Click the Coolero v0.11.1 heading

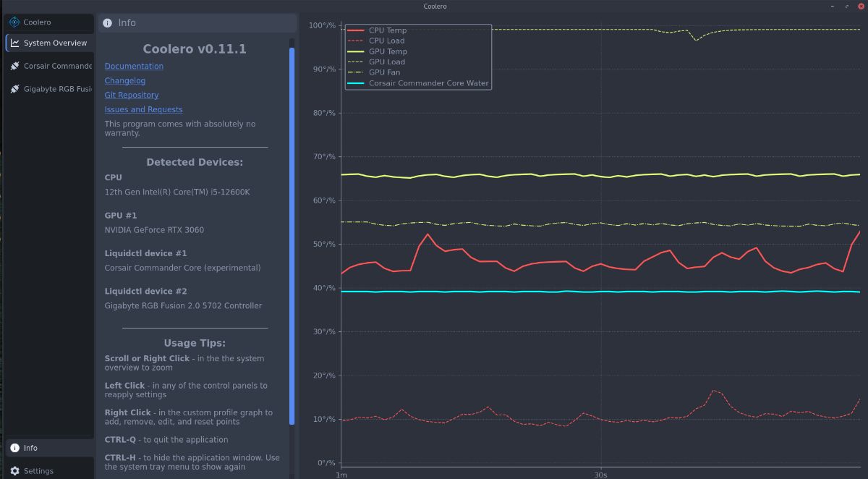pyautogui.click(x=195, y=48)
